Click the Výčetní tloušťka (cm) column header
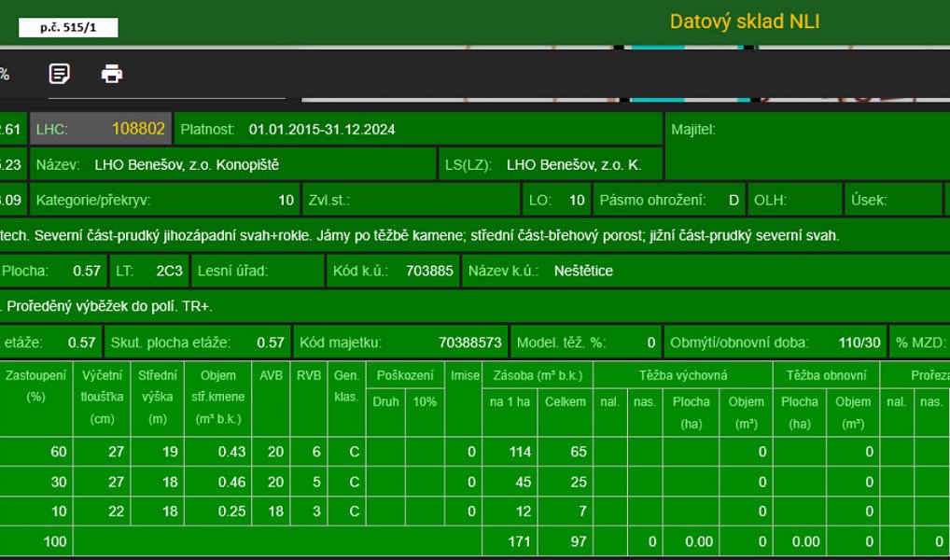Screen dimensions: 950x560 102,399
